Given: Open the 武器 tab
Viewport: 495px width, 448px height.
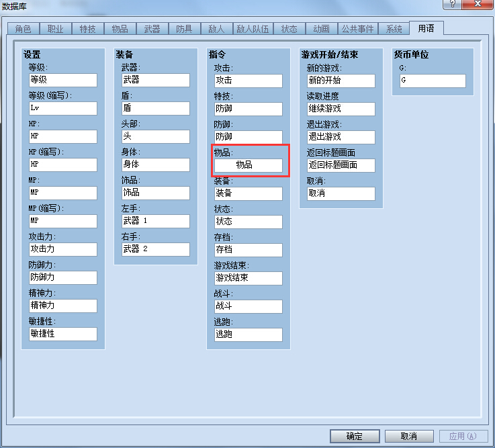Looking at the screenshot, I should (152, 29).
